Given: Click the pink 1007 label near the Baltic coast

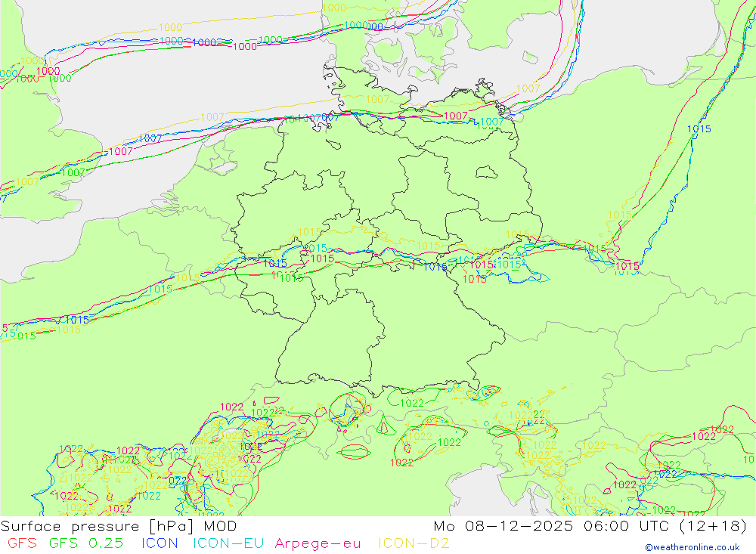Looking at the screenshot, I should pos(455,116).
